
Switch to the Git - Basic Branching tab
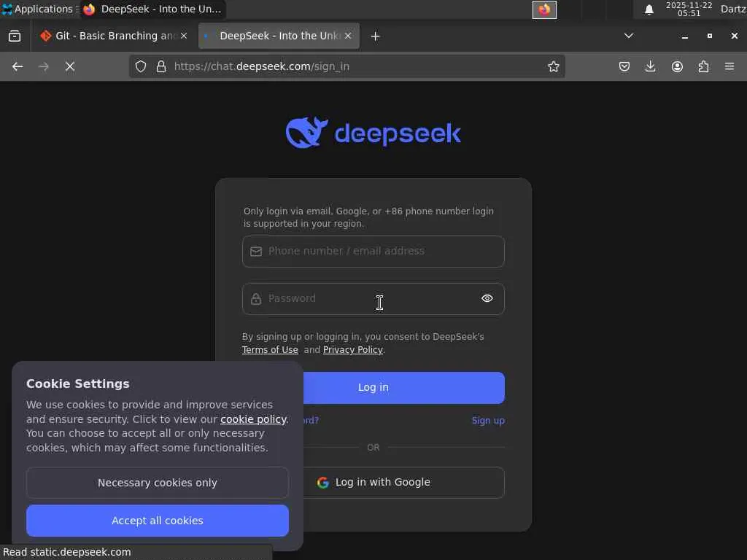pyautogui.click(x=115, y=36)
